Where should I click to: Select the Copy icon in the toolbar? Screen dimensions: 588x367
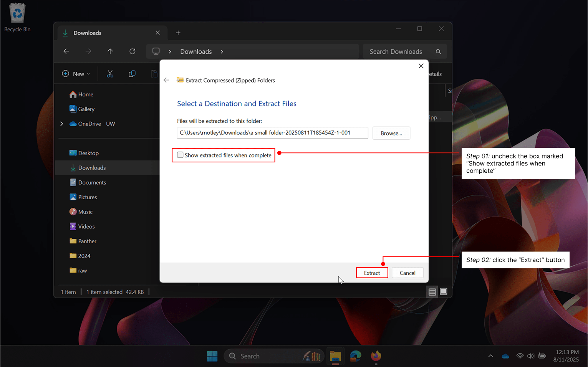click(x=132, y=73)
